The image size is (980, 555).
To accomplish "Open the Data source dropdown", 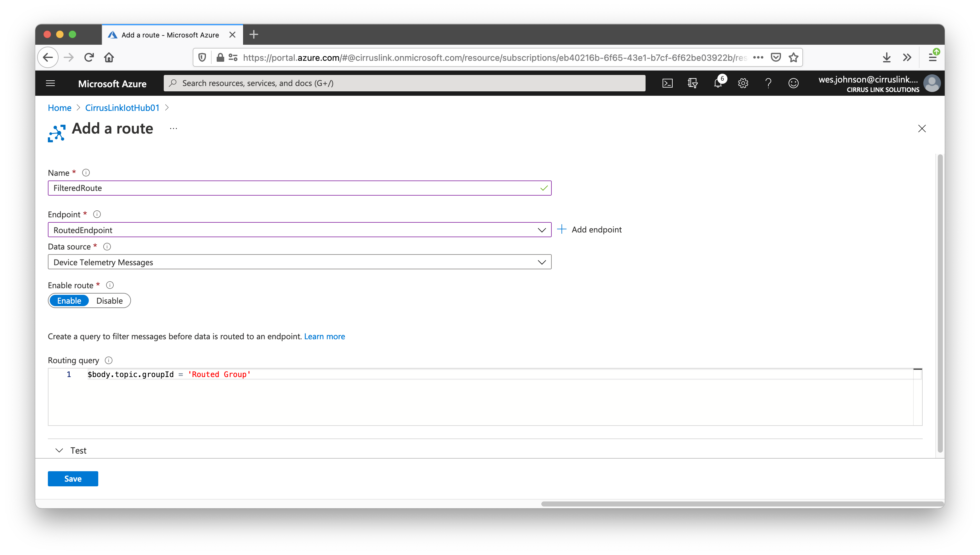I will [x=299, y=262].
